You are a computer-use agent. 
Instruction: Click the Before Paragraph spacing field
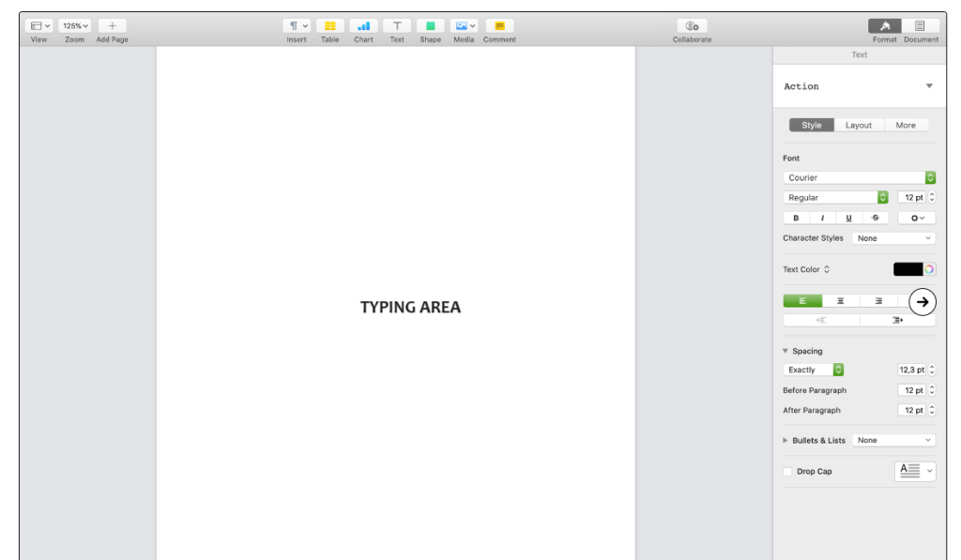pyautogui.click(x=911, y=390)
